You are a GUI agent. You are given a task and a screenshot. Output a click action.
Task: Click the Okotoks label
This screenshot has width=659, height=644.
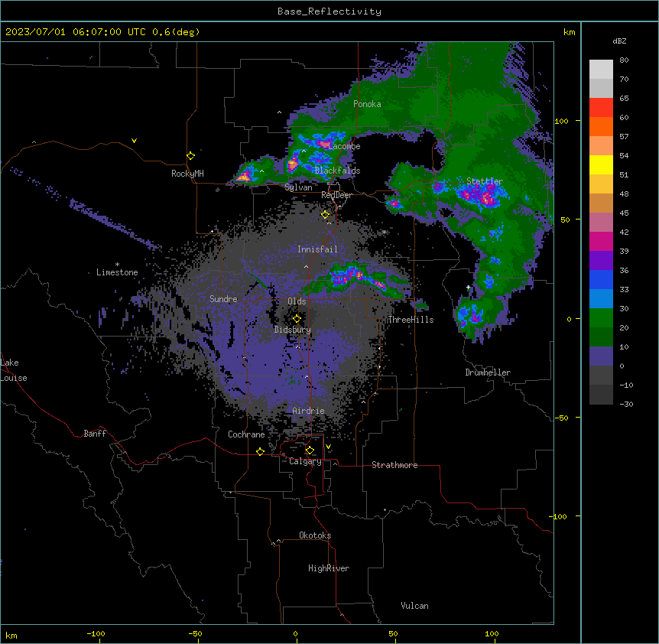(315, 535)
